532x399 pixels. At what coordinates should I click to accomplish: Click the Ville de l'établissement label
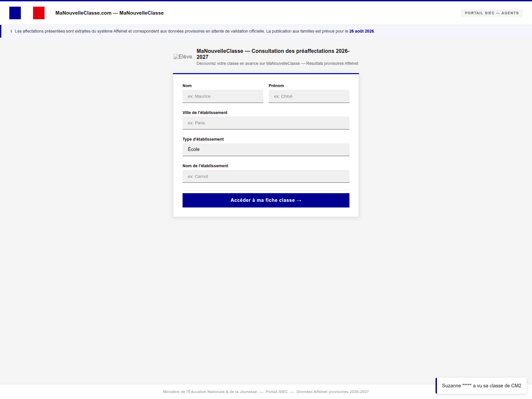[x=205, y=113]
